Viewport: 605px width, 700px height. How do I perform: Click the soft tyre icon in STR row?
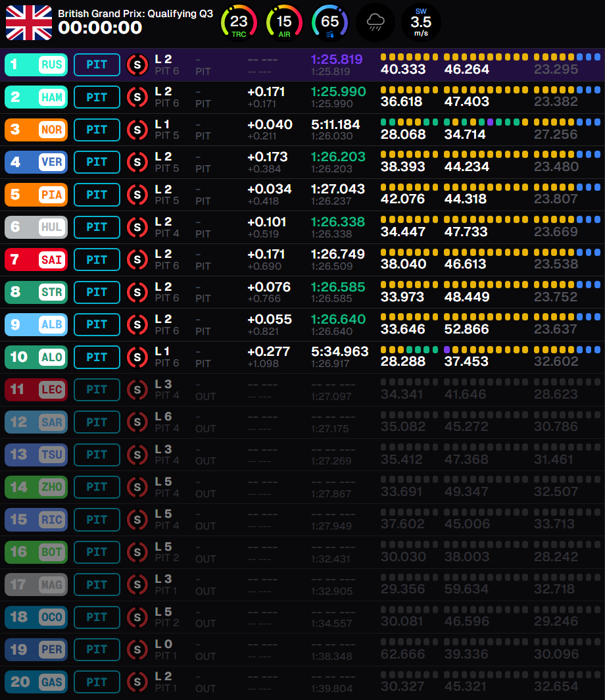[x=137, y=292]
